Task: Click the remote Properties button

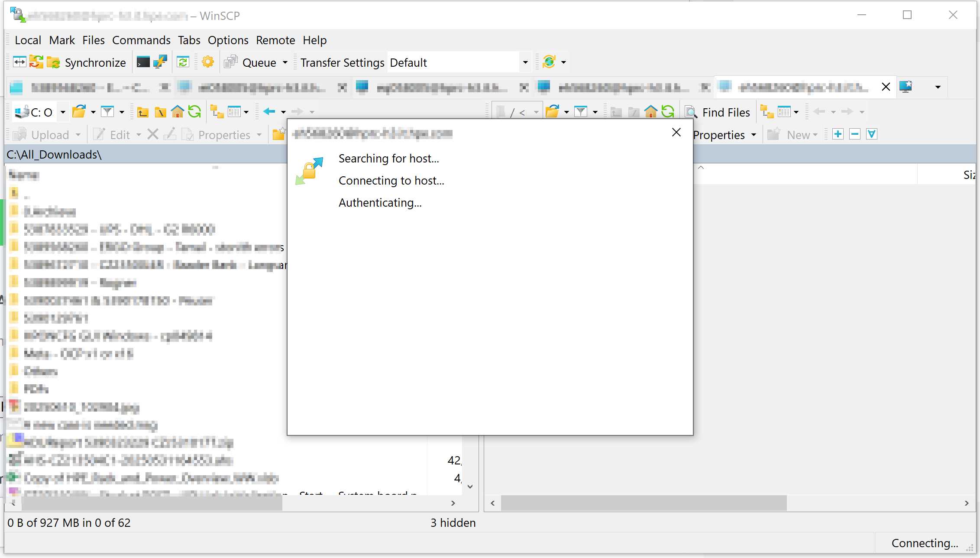Action: click(719, 135)
